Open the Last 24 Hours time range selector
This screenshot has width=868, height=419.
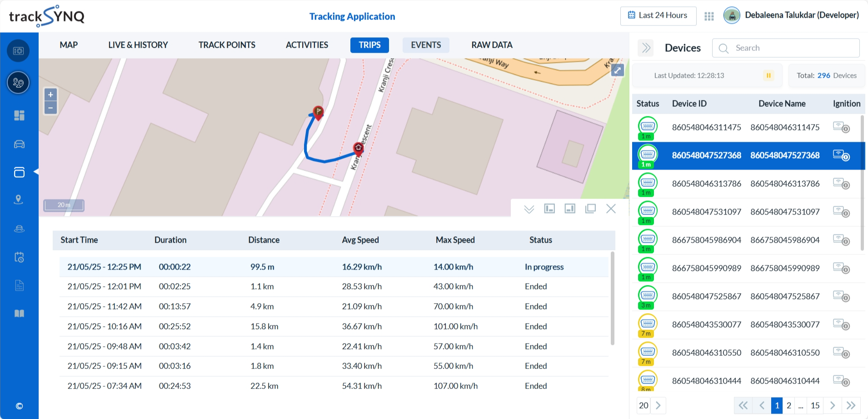pos(658,15)
